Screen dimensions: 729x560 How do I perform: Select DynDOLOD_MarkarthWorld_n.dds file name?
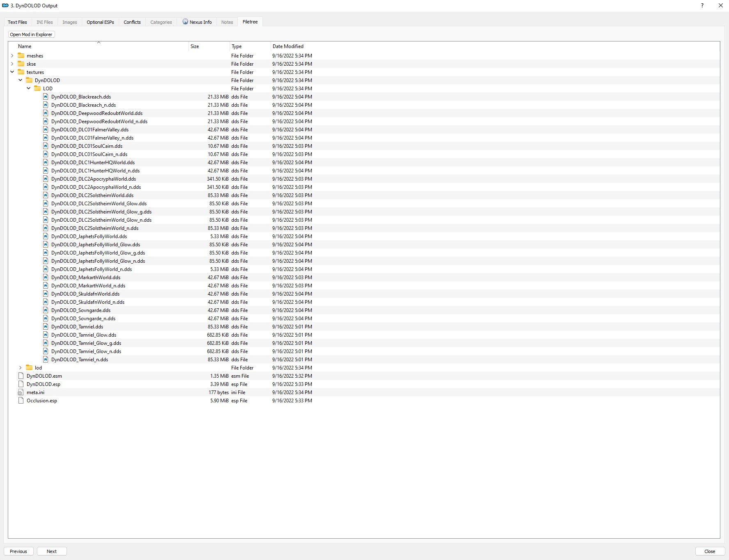[88, 285]
